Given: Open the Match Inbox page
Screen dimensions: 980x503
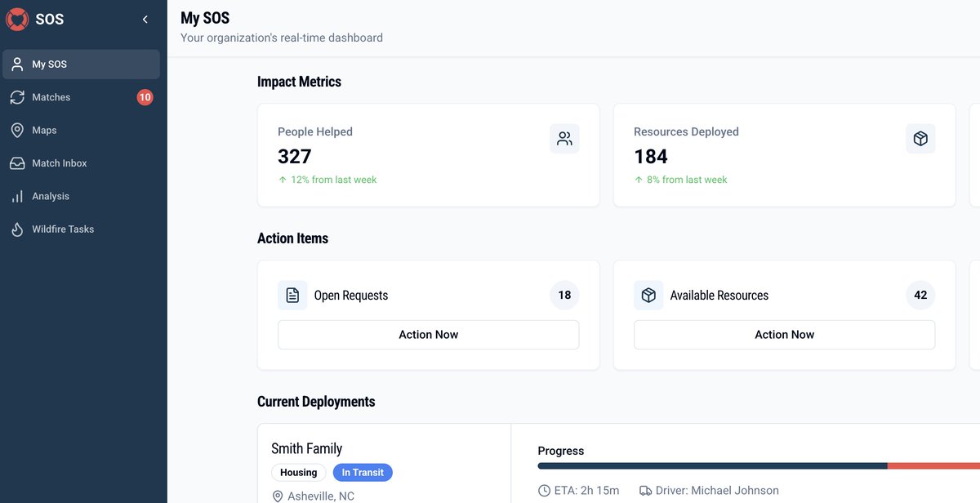Looking at the screenshot, I should click(x=81, y=163).
